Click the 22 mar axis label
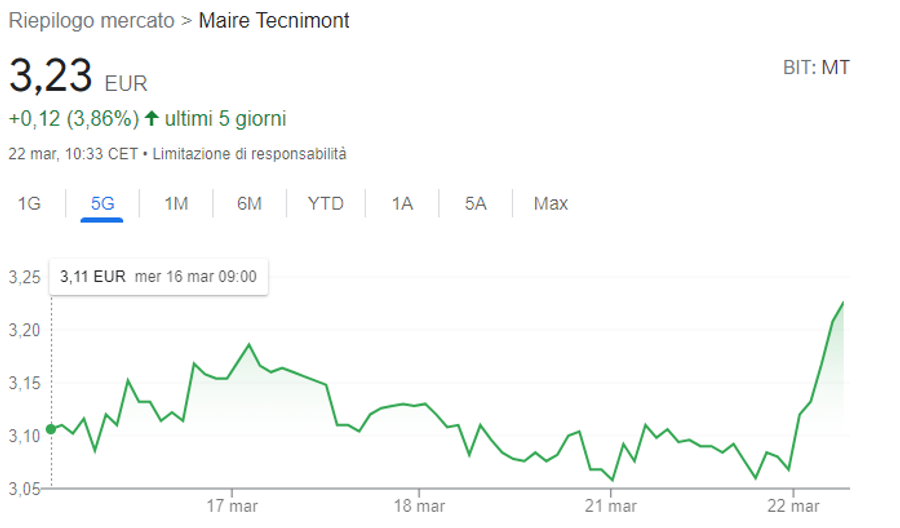The width and height of the screenshot is (900, 528). [x=793, y=506]
